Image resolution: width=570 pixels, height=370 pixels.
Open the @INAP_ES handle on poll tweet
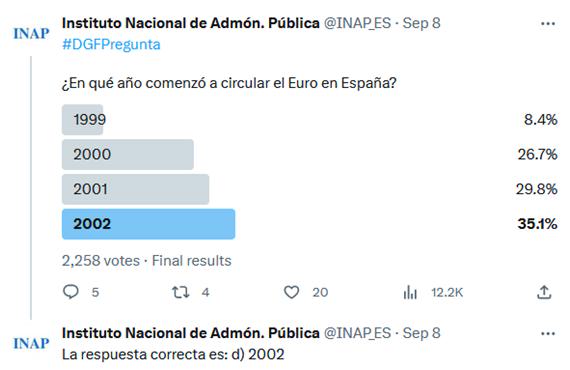coord(357,23)
